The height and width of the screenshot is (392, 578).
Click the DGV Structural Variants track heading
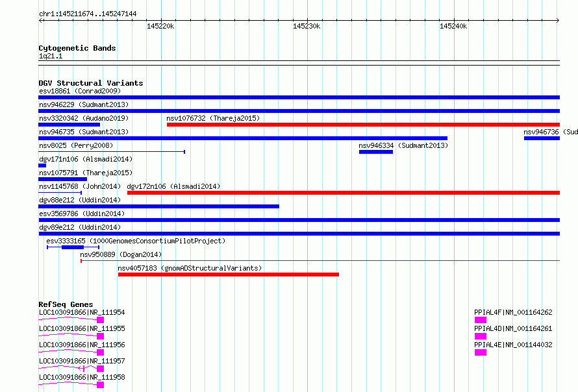pyautogui.click(x=91, y=83)
